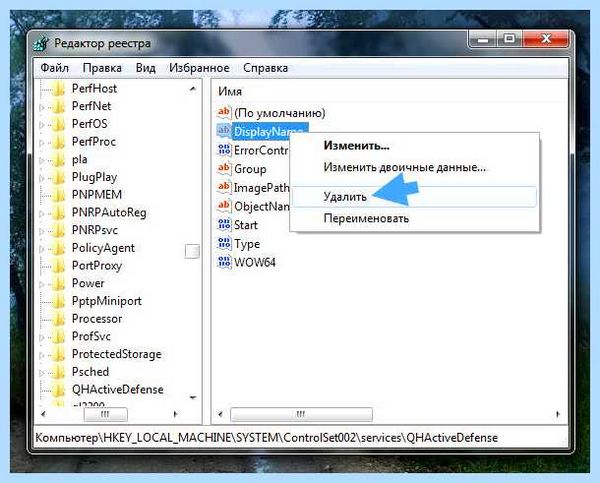600x483 pixels.
Task: Maximize the registry editor window
Action: click(x=509, y=39)
